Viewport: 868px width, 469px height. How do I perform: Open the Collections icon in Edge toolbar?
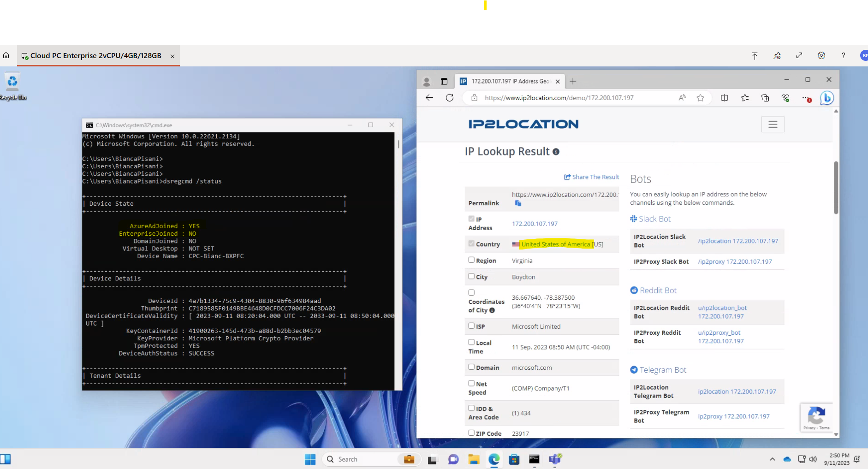(765, 98)
